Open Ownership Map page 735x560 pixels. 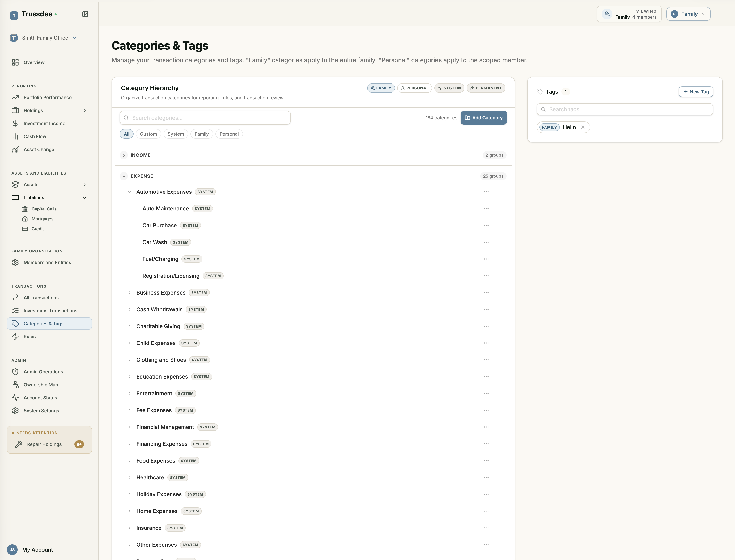49,385
